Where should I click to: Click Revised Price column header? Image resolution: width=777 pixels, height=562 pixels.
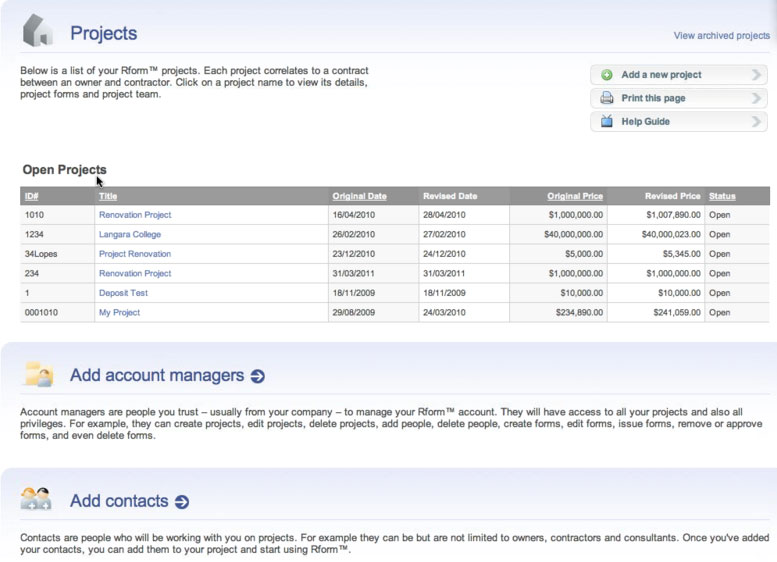(672, 196)
